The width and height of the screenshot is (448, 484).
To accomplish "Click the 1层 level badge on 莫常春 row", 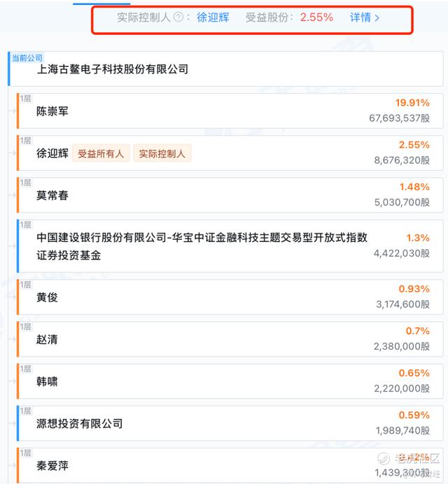I will pyautogui.click(x=26, y=183).
